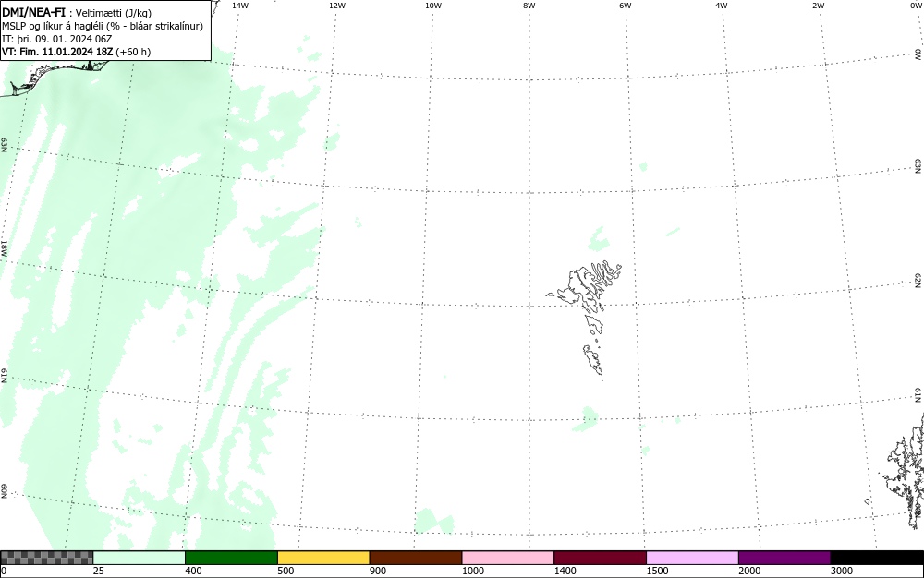Click legend value 3000
The height and width of the screenshot is (578, 924).
(842, 571)
